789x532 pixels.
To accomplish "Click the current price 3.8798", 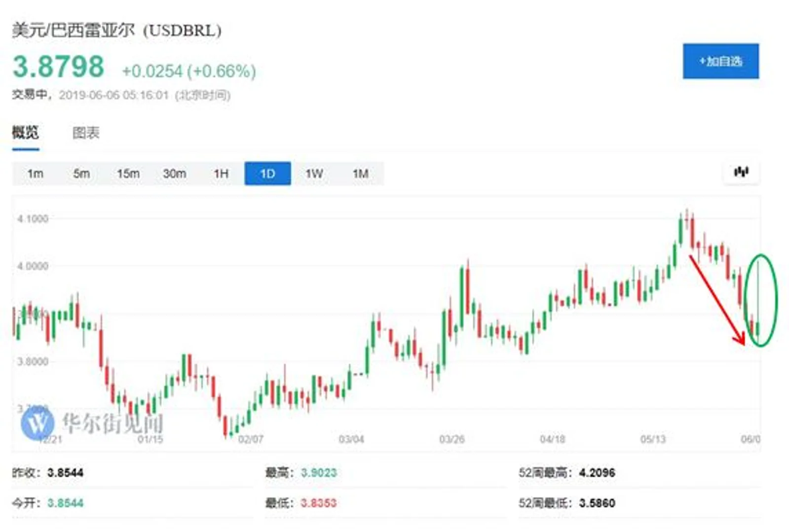I will coord(58,67).
